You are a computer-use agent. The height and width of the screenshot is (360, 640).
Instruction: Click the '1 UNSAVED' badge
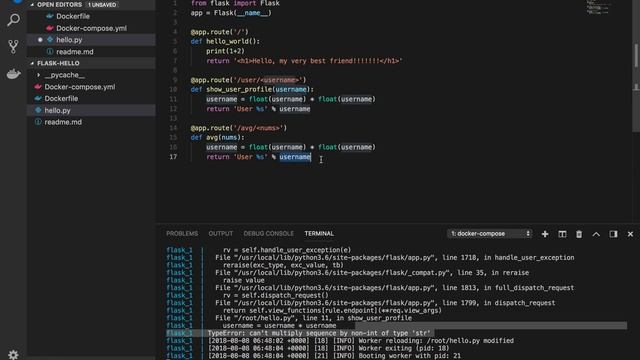[x=102, y=5]
